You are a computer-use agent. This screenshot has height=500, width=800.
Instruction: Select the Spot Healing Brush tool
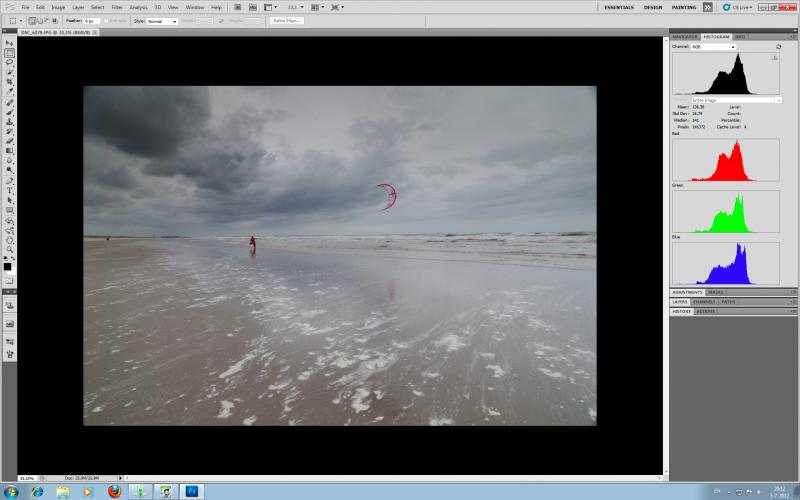(x=9, y=103)
